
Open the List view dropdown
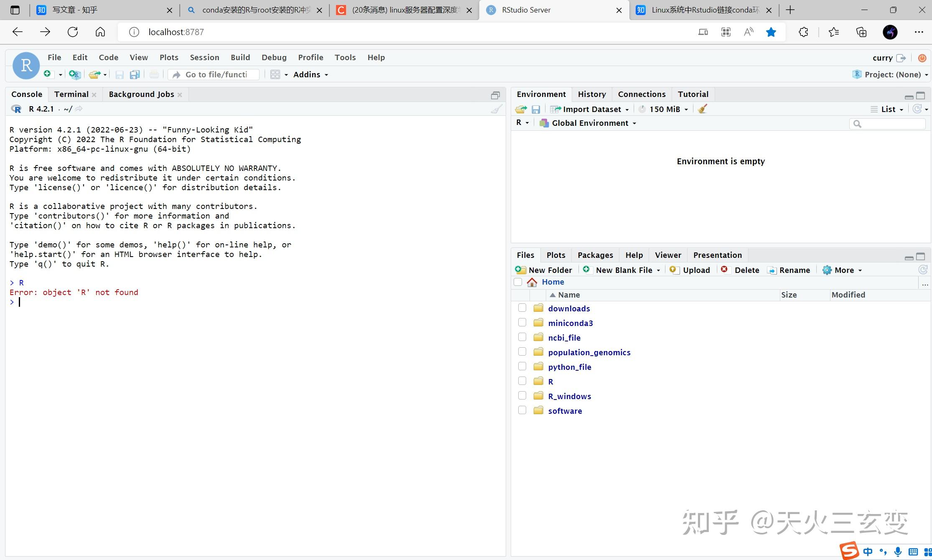887,109
